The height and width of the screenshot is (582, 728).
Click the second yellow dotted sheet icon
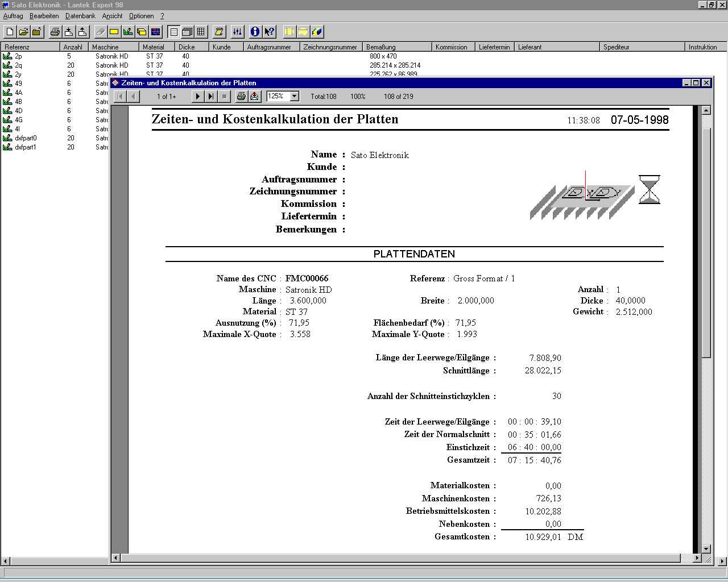(x=303, y=32)
